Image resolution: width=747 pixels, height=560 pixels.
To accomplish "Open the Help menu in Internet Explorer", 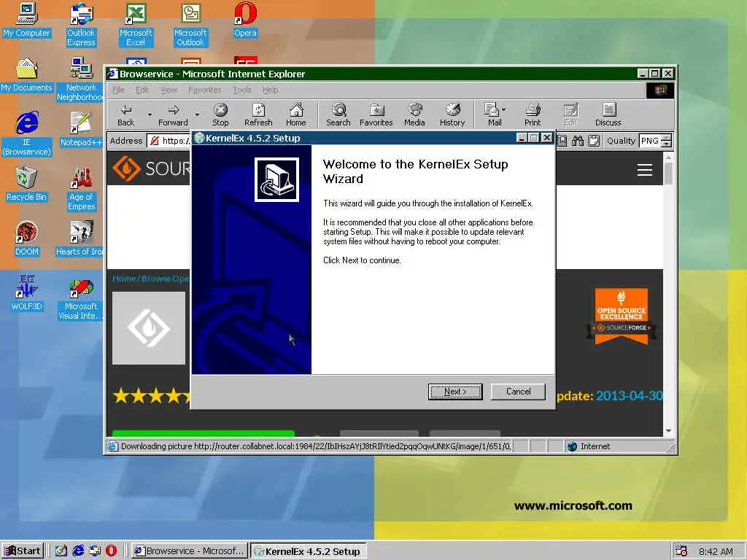I will point(270,90).
